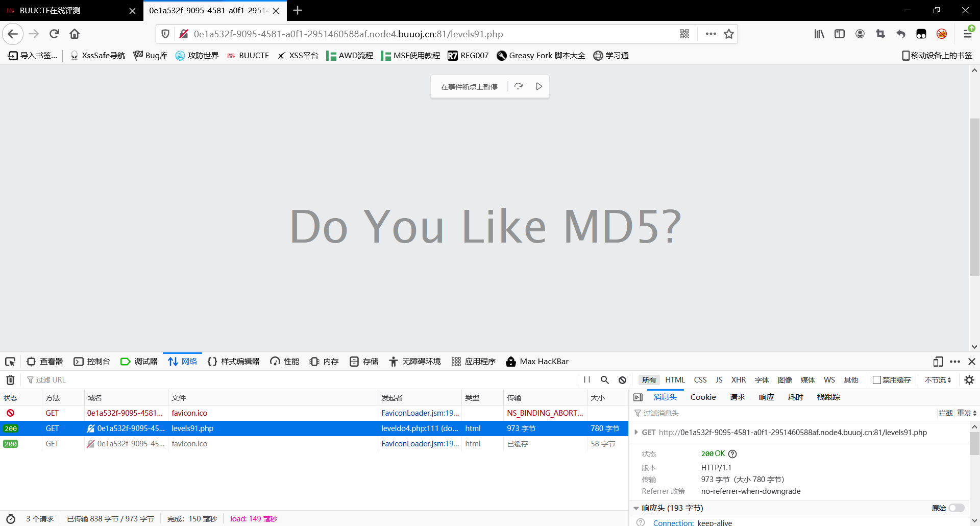The image size is (980, 526).
Task: Collapse the 响应头 headers section
Action: tap(636, 508)
